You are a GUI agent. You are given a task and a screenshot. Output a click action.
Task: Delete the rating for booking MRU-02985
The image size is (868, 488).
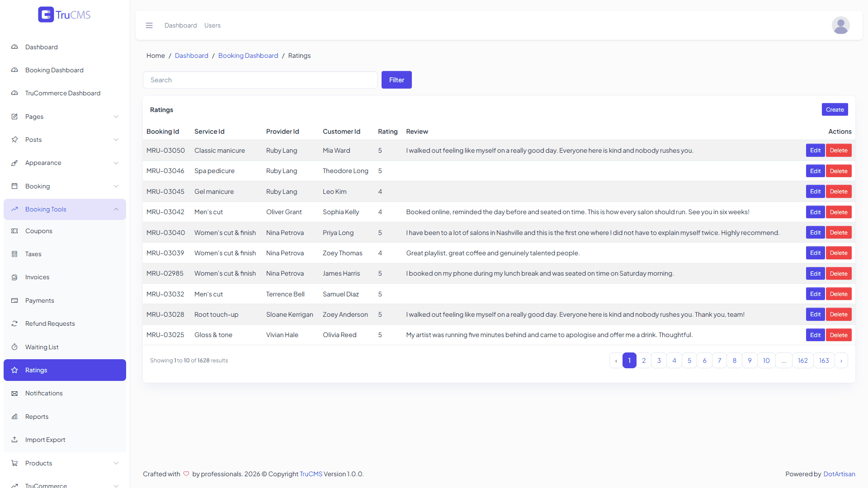tap(839, 273)
